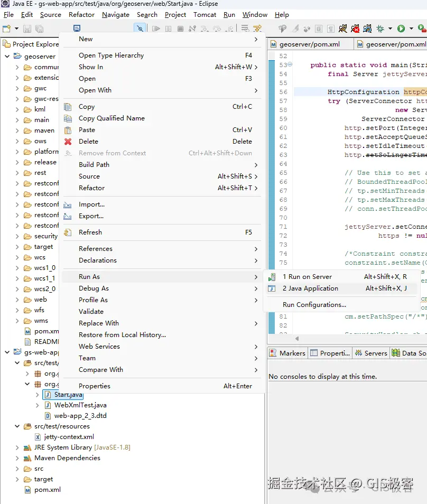Open the Tomcat menu
Screen dimensions: 427x504
205,15
